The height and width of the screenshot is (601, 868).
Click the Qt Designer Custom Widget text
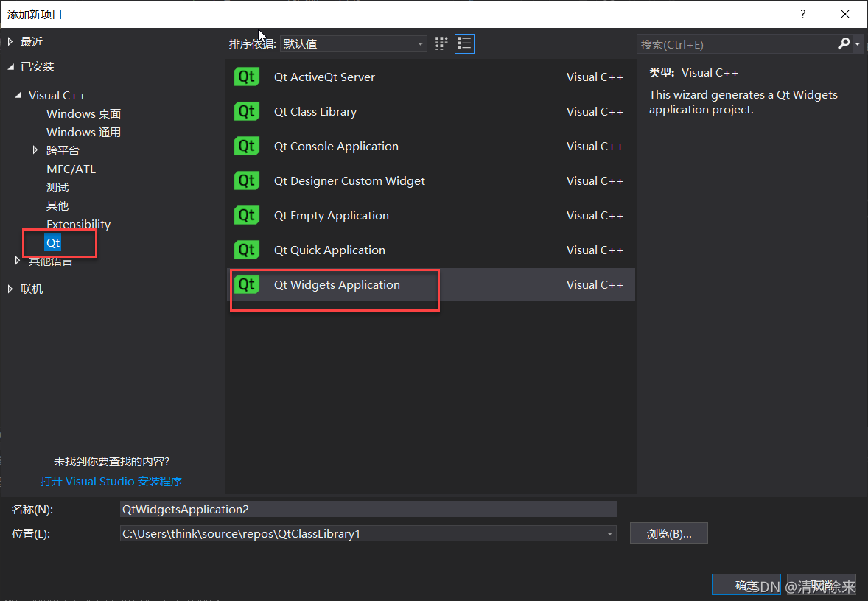pyautogui.click(x=349, y=181)
